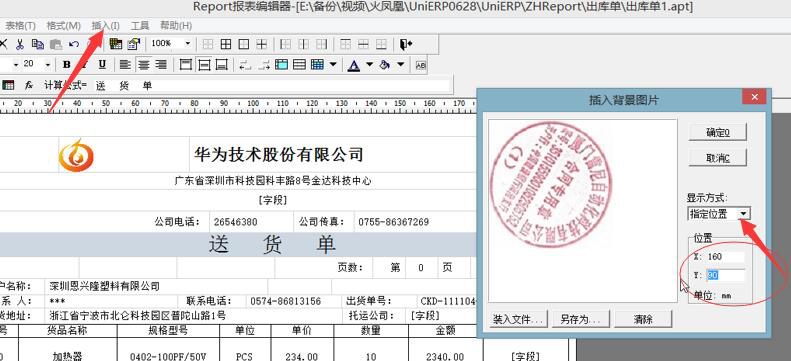Click the copy icon in toolbar
Image resolution: width=791 pixels, height=361 pixels.
click(x=38, y=44)
